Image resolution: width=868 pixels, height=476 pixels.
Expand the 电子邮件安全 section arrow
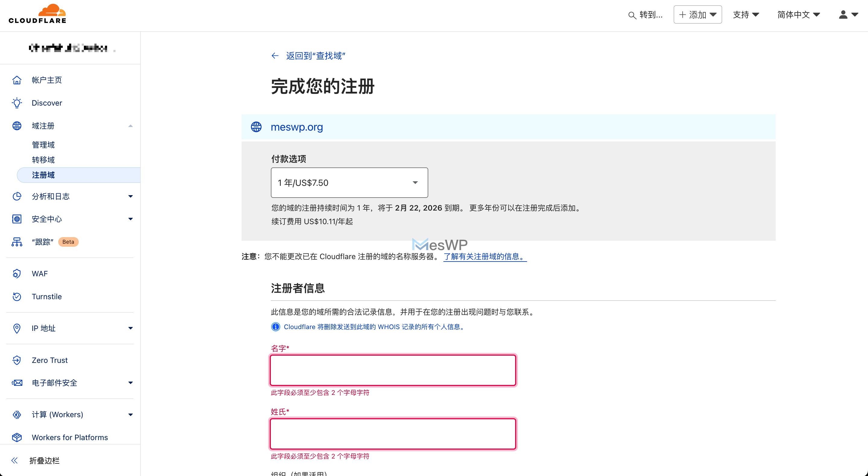130,382
